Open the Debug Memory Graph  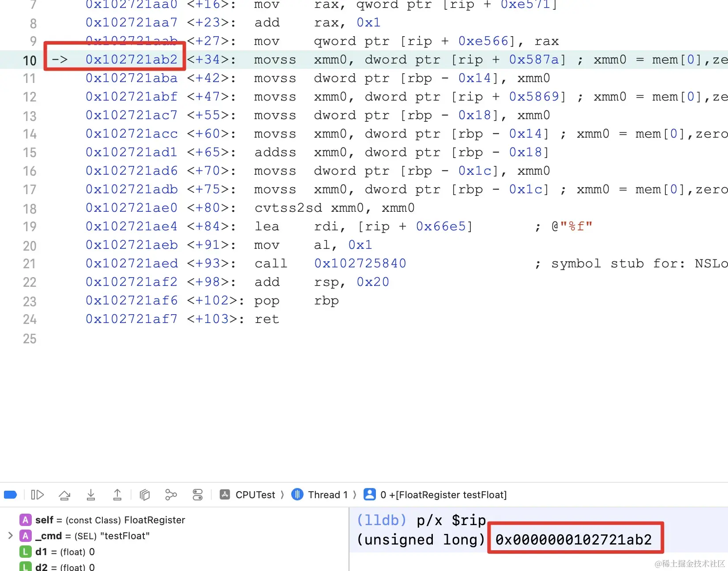(x=171, y=495)
